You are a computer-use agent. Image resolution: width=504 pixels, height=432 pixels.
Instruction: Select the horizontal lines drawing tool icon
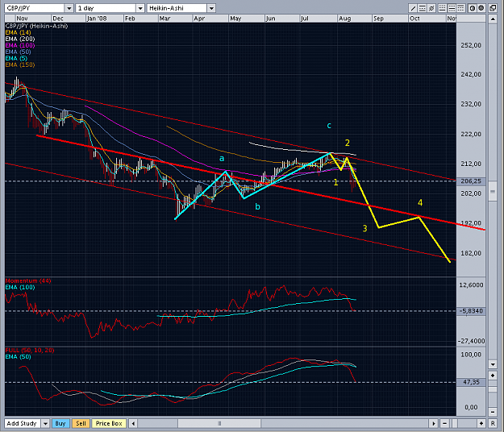tap(422, 8)
